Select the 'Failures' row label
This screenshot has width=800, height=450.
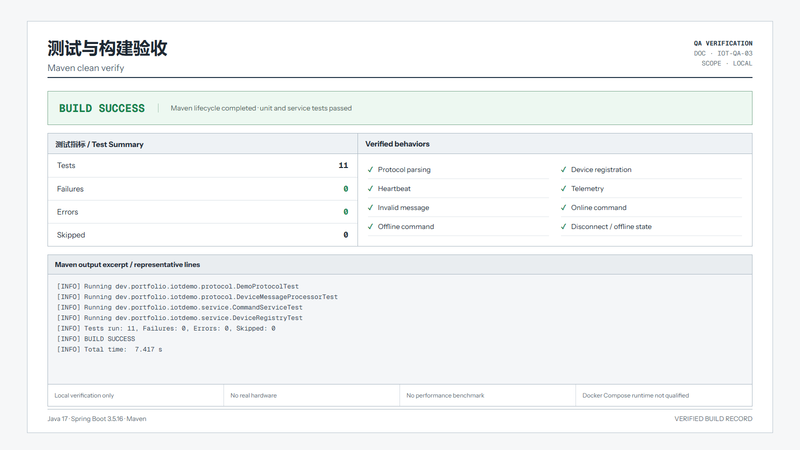[70, 189]
